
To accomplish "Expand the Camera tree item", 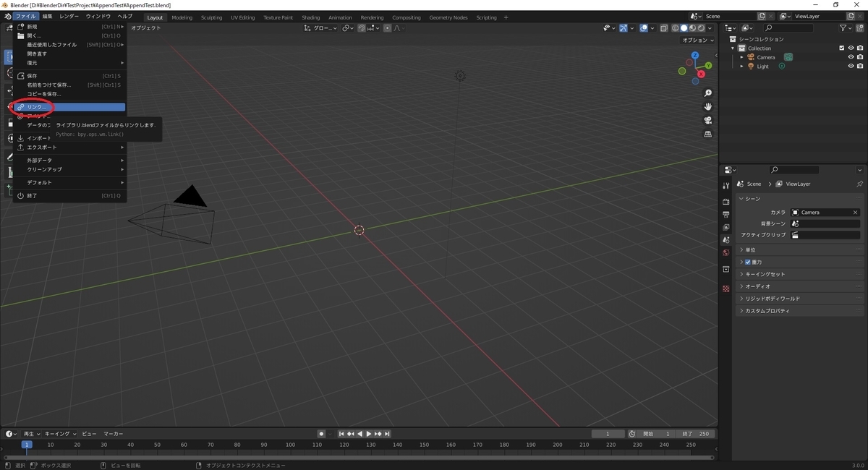I will 741,57.
